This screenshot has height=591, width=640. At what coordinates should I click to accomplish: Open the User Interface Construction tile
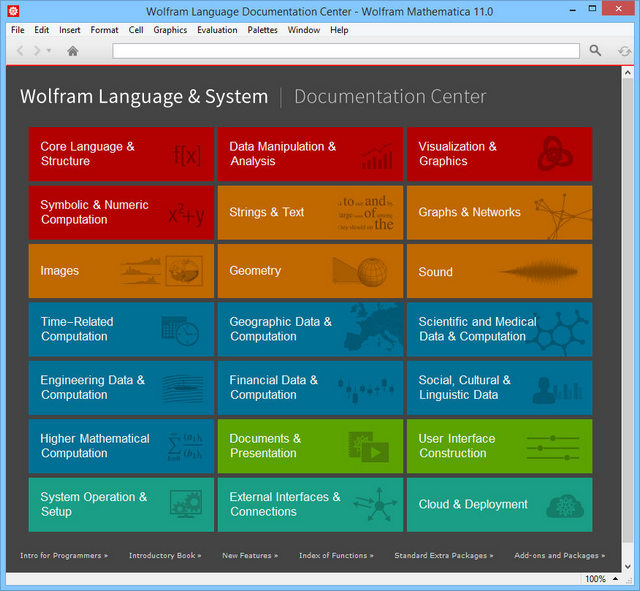pos(499,446)
